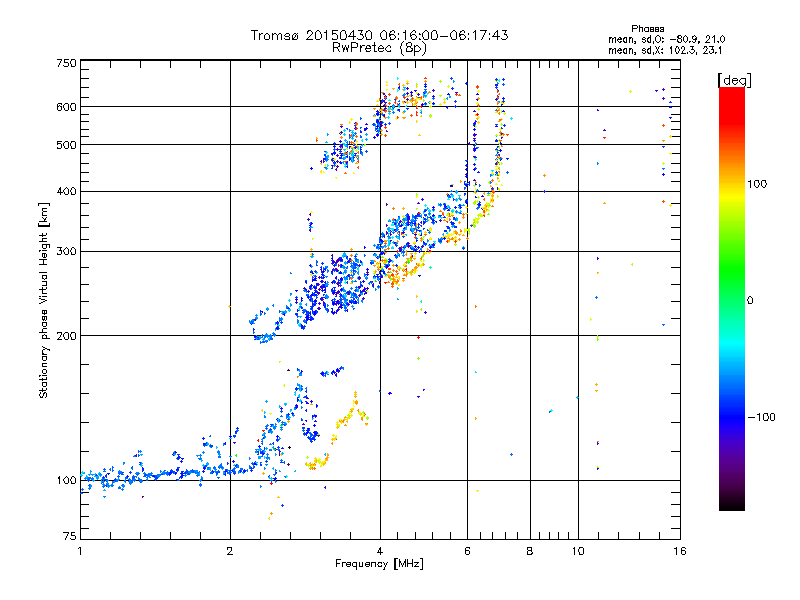Click the y-axis tick value '400'
The image size is (800, 600).
pos(66,192)
